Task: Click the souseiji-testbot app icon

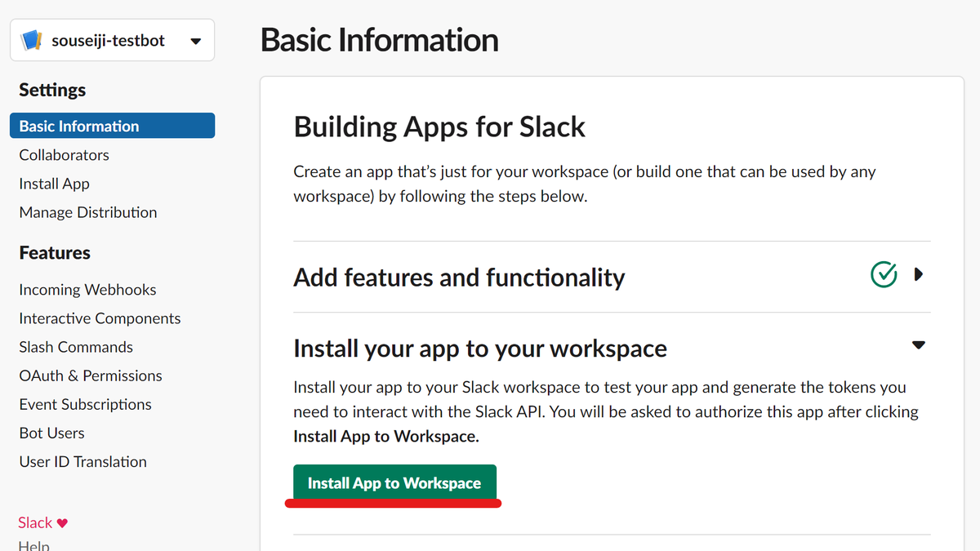Action: [31, 40]
